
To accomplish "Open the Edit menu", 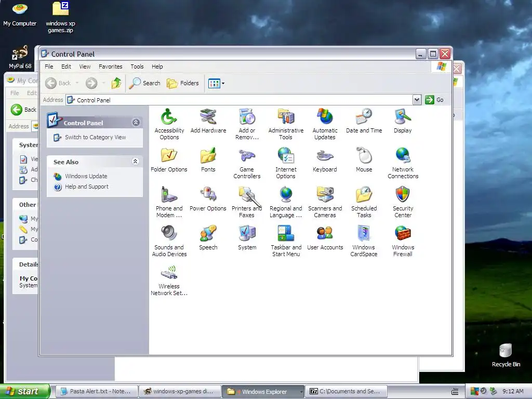I will (66, 66).
